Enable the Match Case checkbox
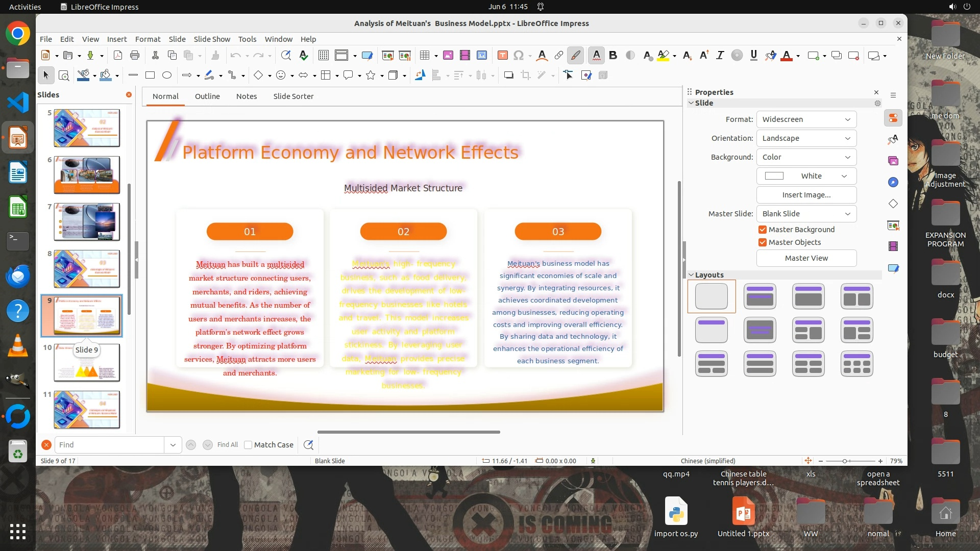 point(248,445)
